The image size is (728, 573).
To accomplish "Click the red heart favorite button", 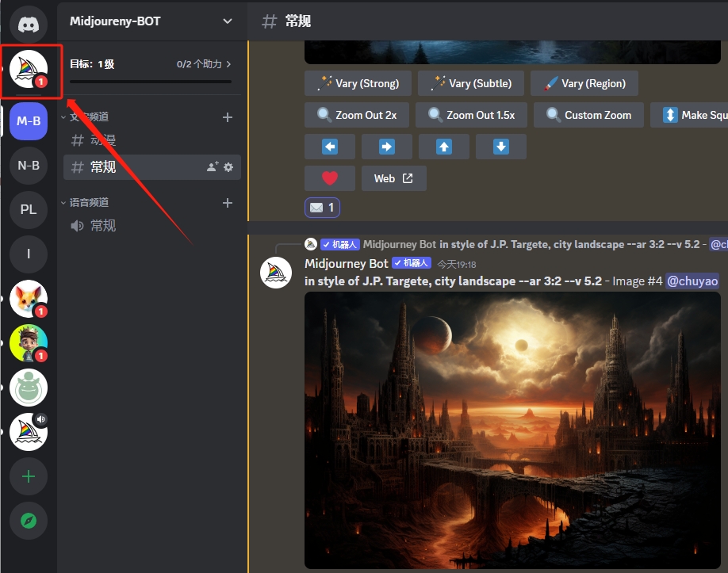I will (x=330, y=178).
